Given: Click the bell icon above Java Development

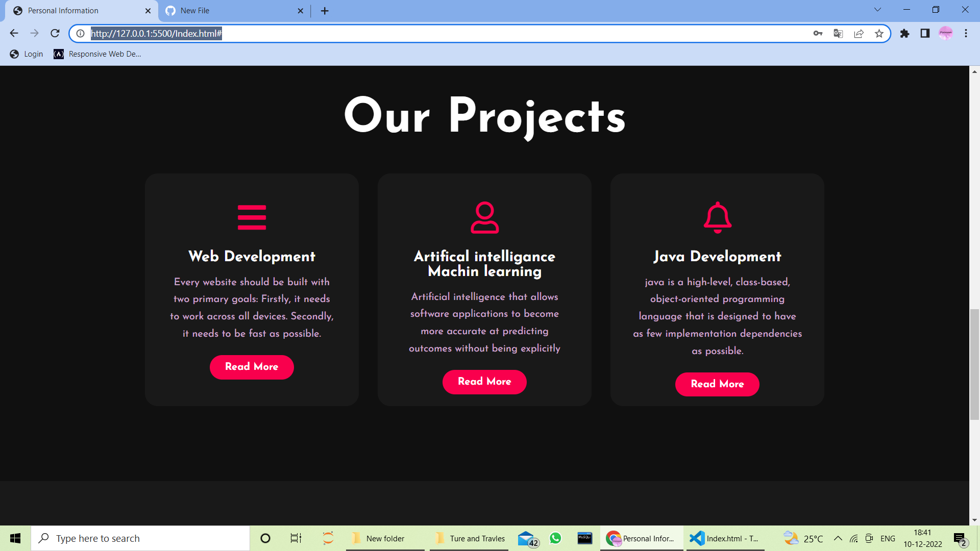Looking at the screenshot, I should click(x=717, y=216).
